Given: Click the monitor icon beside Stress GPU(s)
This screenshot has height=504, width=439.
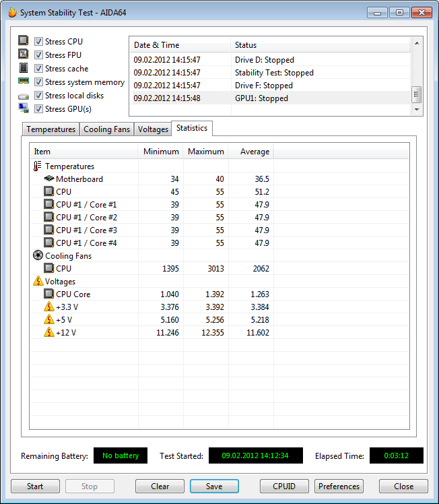Looking at the screenshot, I should coord(24,108).
